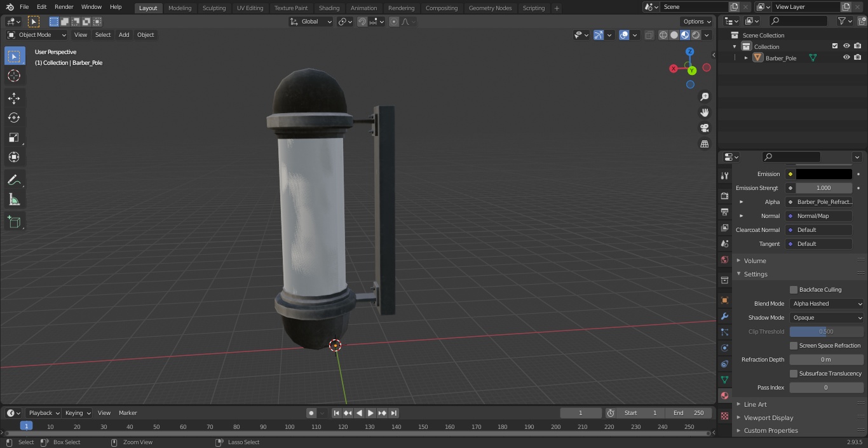Open the Texture properties checker tab

(724, 416)
